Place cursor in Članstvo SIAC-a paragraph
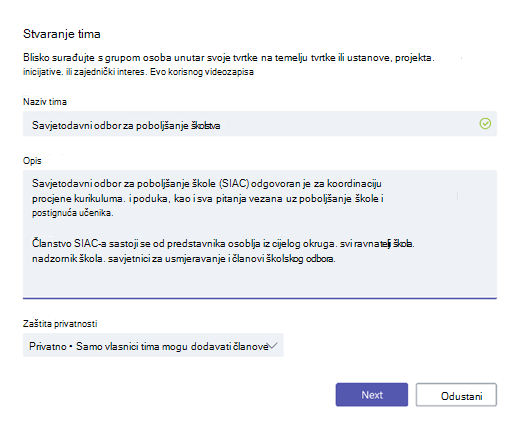The height and width of the screenshot is (430, 520). [x=223, y=251]
